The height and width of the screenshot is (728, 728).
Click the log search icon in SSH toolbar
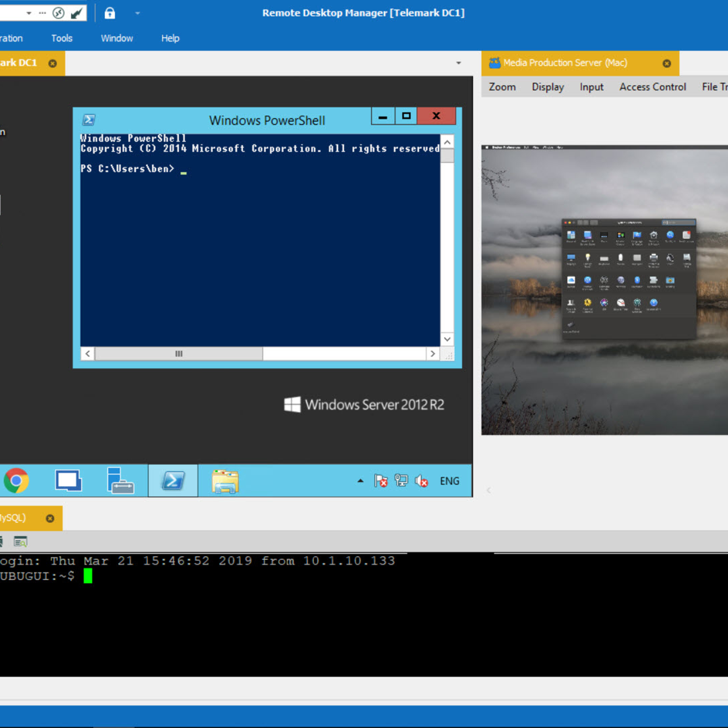20,542
